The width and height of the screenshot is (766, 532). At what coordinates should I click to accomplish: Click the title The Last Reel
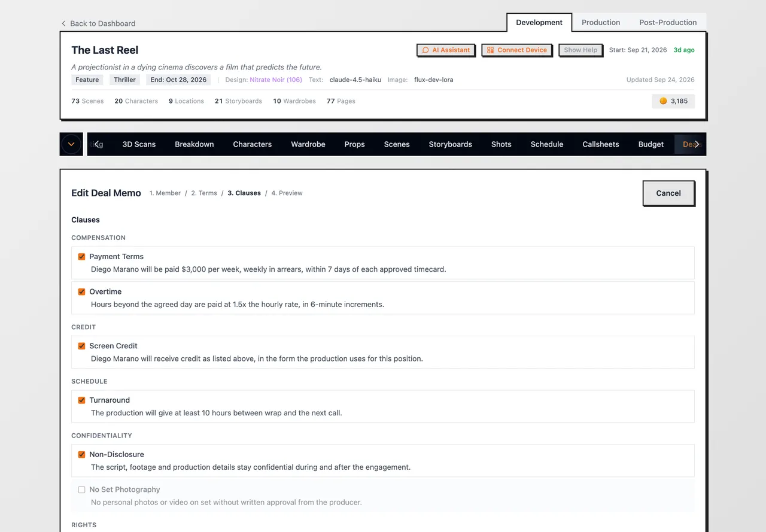pyautogui.click(x=105, y=50)
